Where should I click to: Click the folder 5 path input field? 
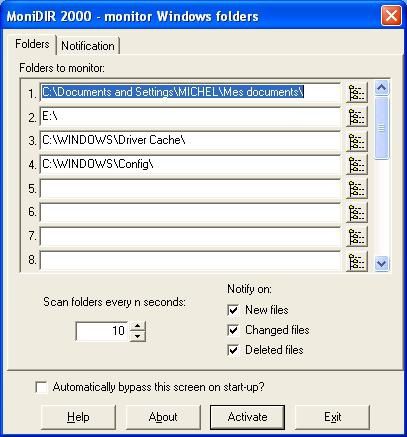tap(190, 189)
